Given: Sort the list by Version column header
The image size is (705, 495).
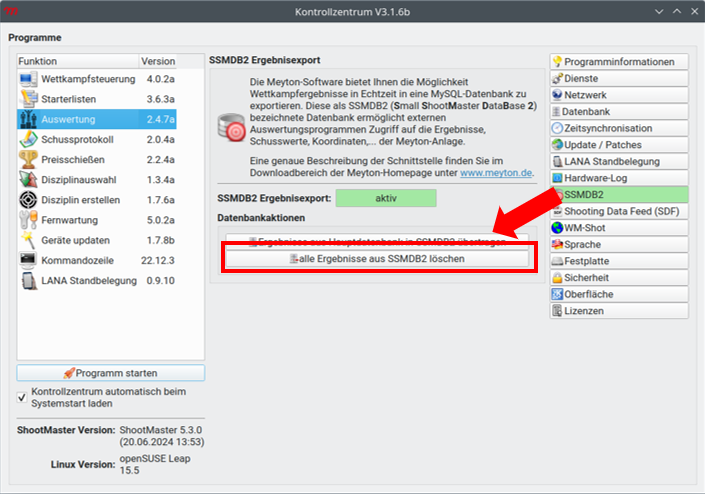Looking at the screenshot, I should (x=158, y=61).
